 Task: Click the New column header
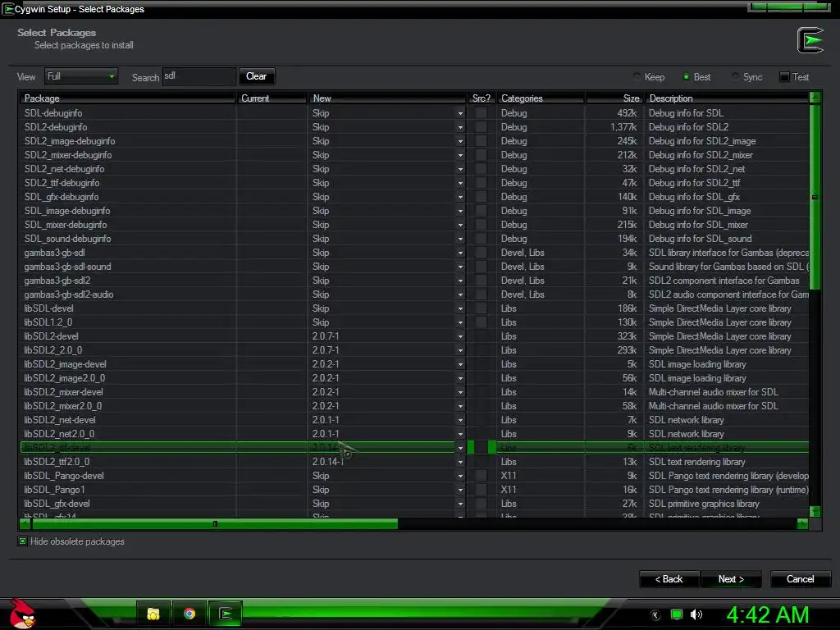(387, 98)
